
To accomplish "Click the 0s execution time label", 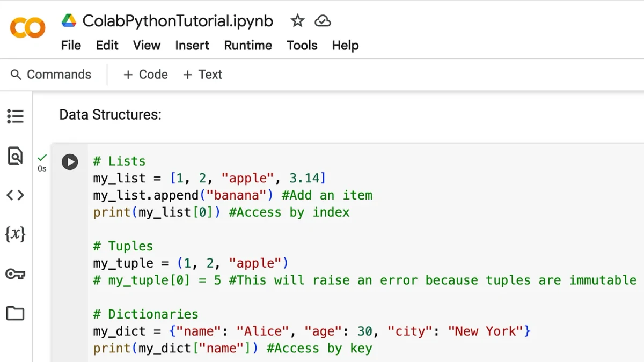I will pos(42,168).
